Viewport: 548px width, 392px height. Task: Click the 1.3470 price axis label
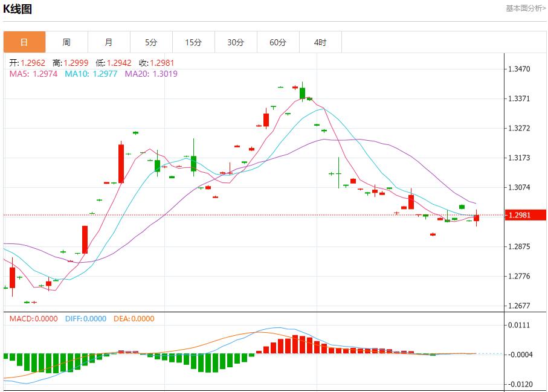click(x=519, y=69)
